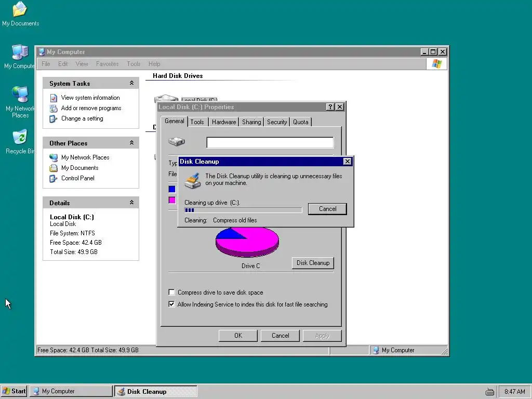Open the Start menu
Image resolution: width=532 pixels, height=399 pixels.
(14, 391)
